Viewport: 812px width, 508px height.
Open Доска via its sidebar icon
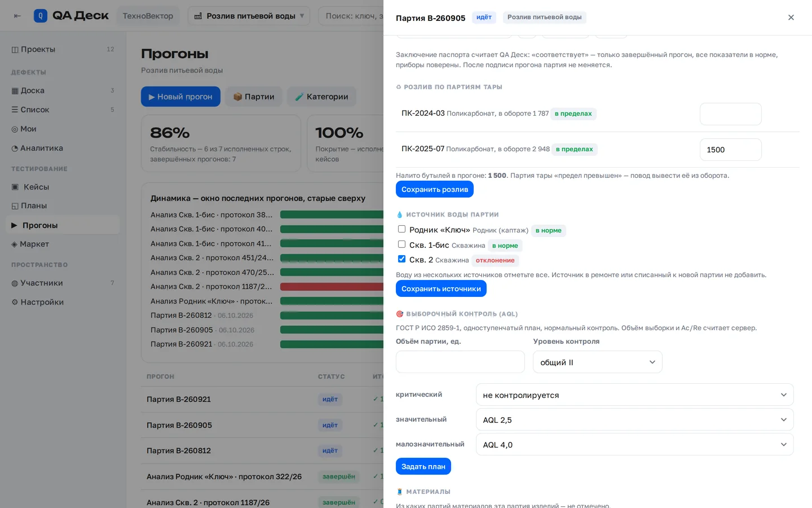point(15,90)
